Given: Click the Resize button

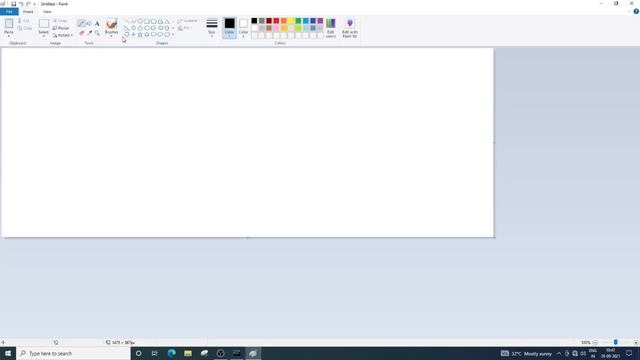Looking at the screenshot, I should tap(61, 28).
